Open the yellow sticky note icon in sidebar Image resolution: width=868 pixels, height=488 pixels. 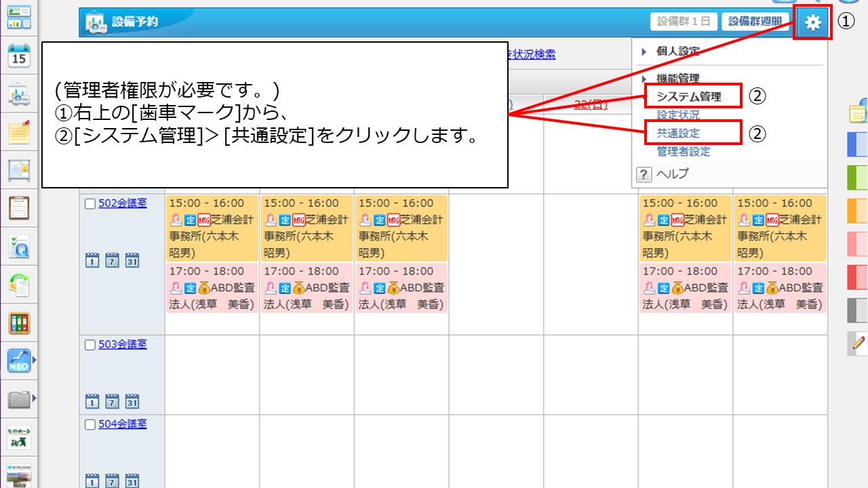[20, 132]
